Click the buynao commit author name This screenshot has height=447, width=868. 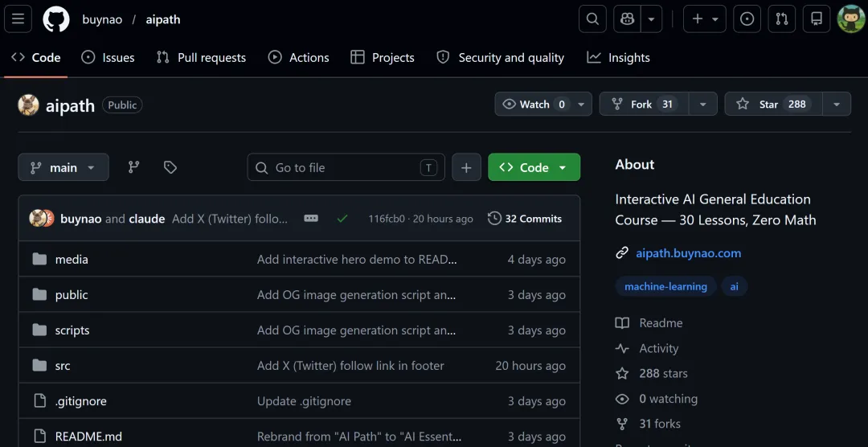81,219
